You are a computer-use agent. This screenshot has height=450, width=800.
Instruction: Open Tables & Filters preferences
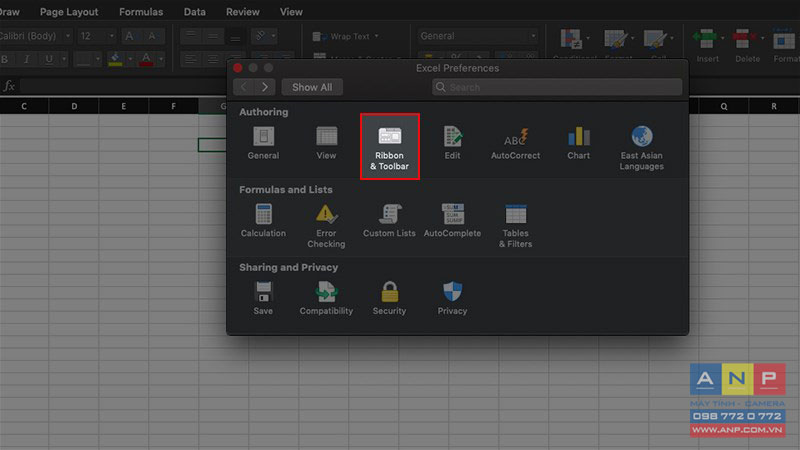(x=515, y=226)
